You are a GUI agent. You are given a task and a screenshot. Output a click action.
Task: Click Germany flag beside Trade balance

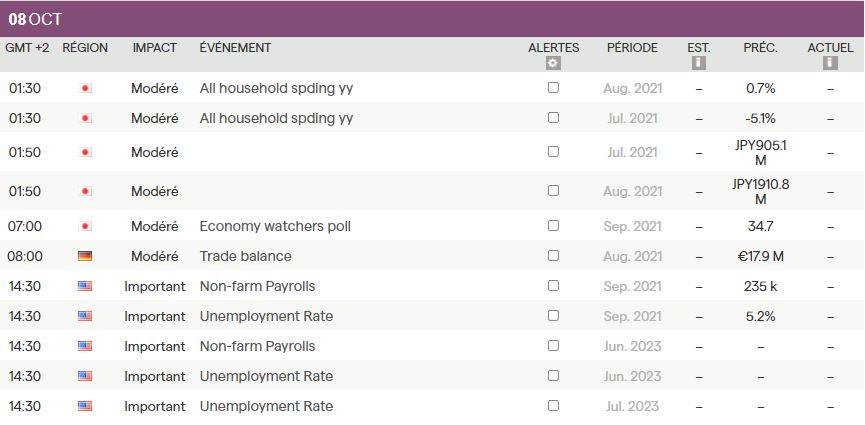tap(85, 256)
